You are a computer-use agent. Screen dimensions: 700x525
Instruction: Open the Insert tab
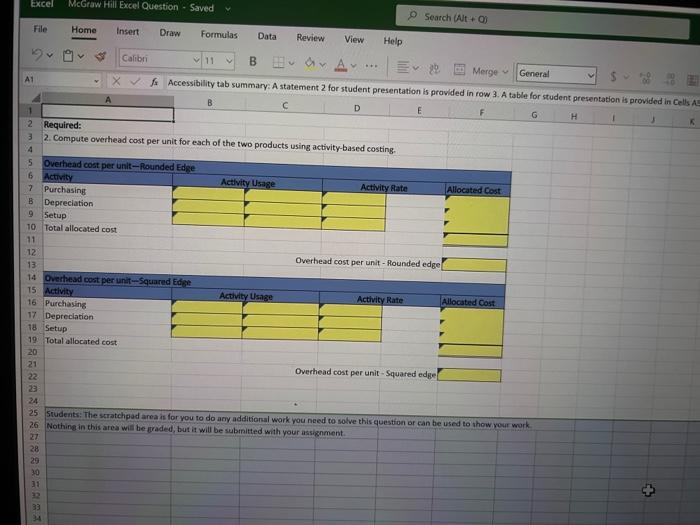127,32
